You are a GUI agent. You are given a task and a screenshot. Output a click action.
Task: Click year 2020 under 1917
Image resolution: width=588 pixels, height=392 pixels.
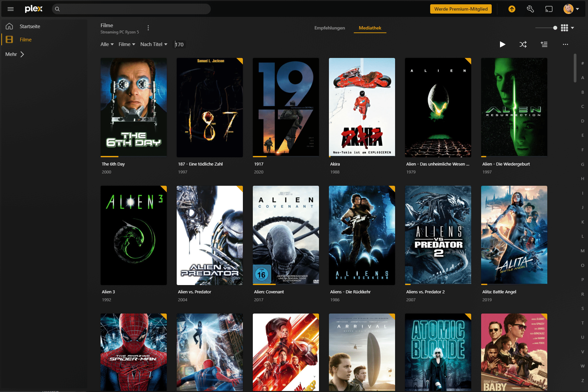point(259,172)
